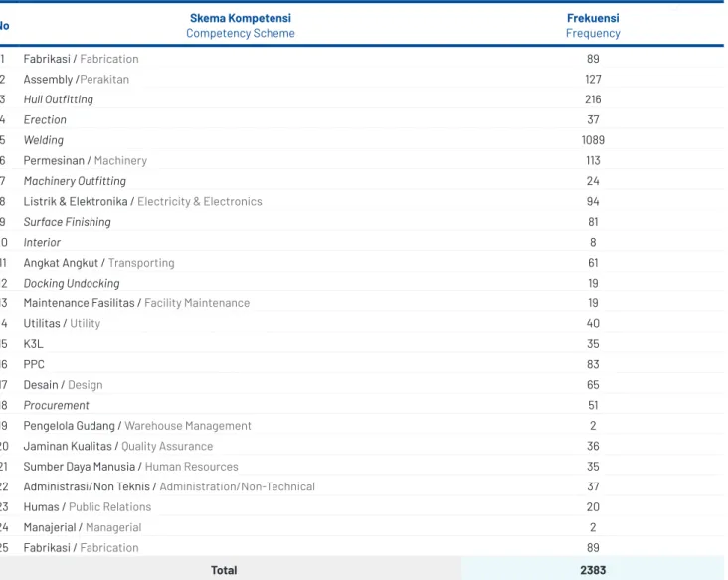Click the PPC row label
This screenshot has width=728, height=580.
[x=34, y=364]
